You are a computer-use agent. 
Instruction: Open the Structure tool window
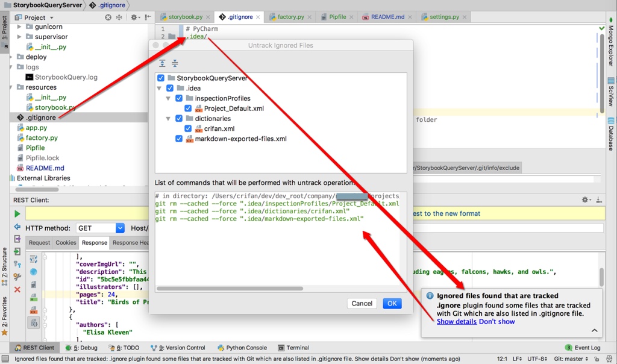click(4, 267)
